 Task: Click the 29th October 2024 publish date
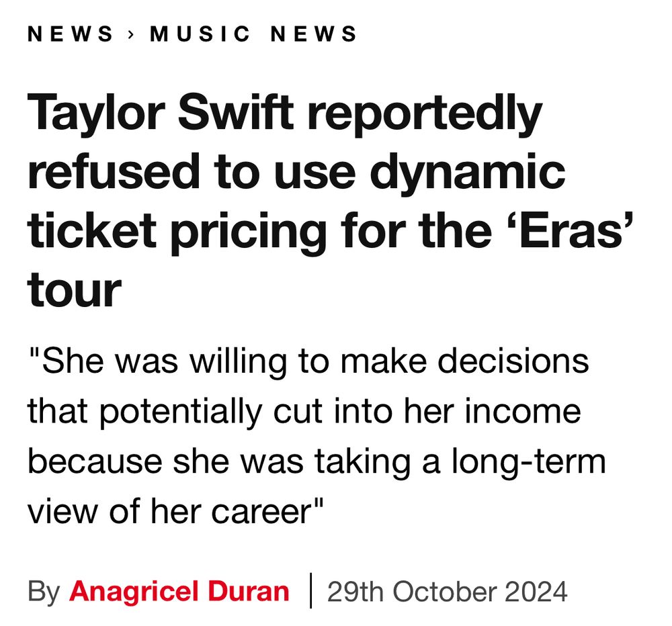[447, 592]
